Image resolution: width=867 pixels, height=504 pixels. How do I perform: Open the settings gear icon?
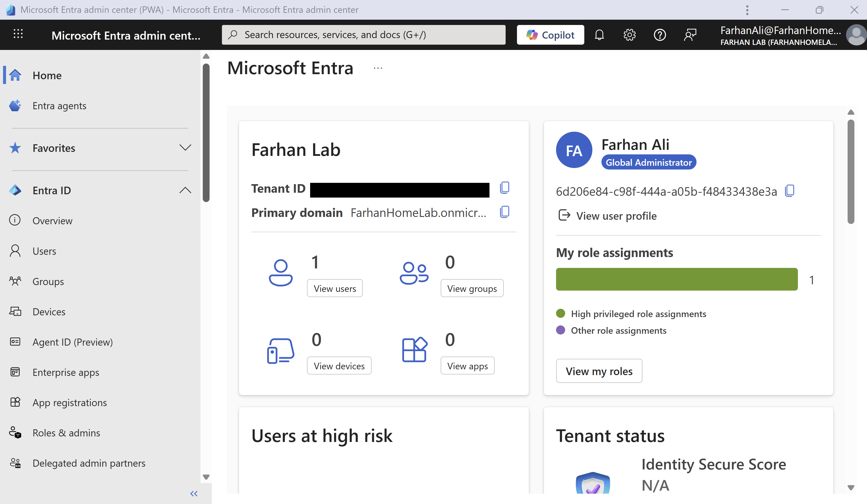629,35
